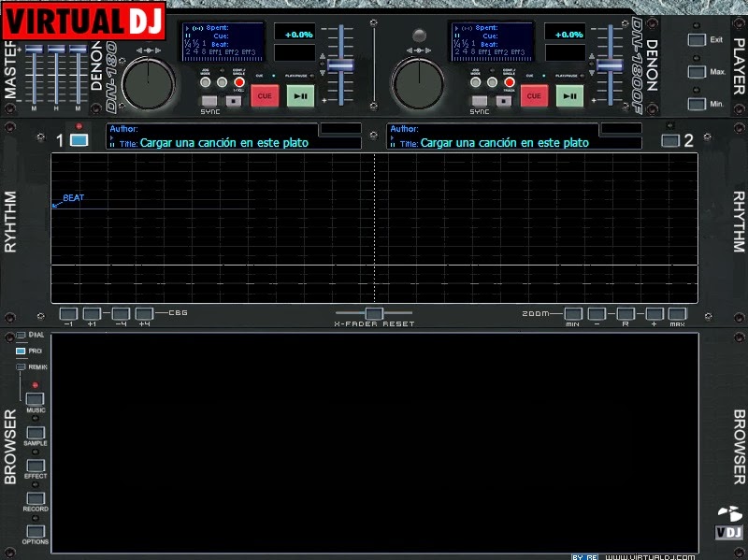Screen dimensions: 748x560
Task: Nudge deck 1 pitch bend up arrow
Action: 323,57
